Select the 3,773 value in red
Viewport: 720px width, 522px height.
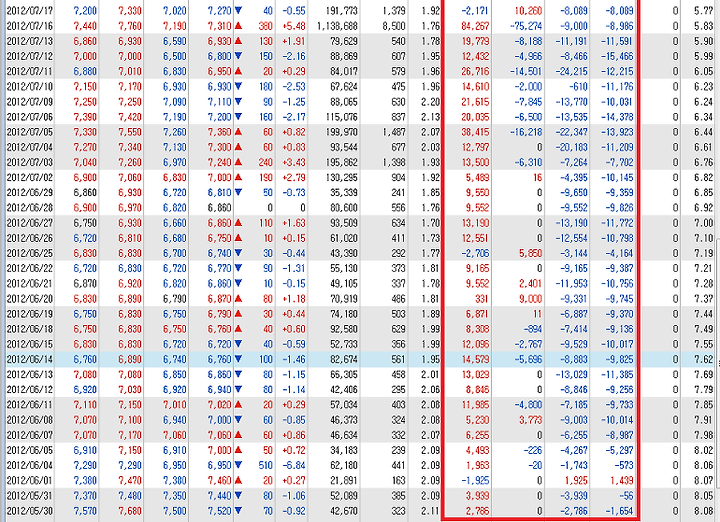tap(530, 420)
